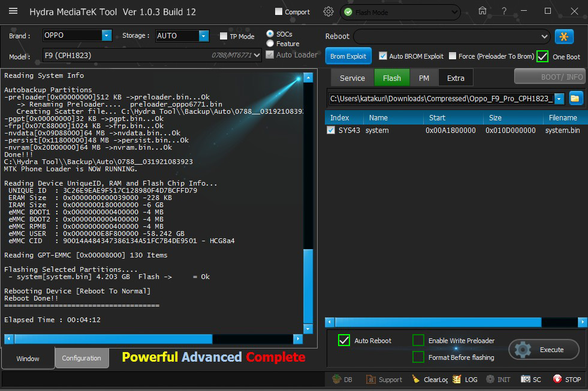The image size is (588, 391).
Task: Click the home icon in title bar
Action: pyautogui.click(x=483, y=11)
